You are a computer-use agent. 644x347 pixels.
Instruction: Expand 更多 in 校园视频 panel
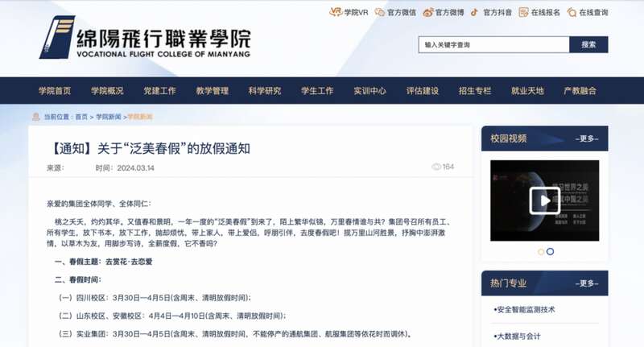pyautogui.click(x=587, y=138)
